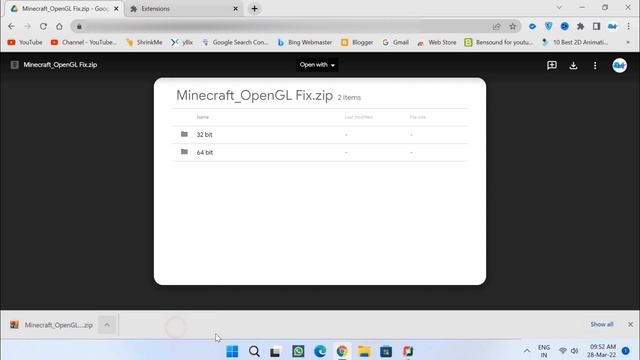Open the 32 bit folder
The width and height of the screenshot is (640, 360).
tap(320, 135)
